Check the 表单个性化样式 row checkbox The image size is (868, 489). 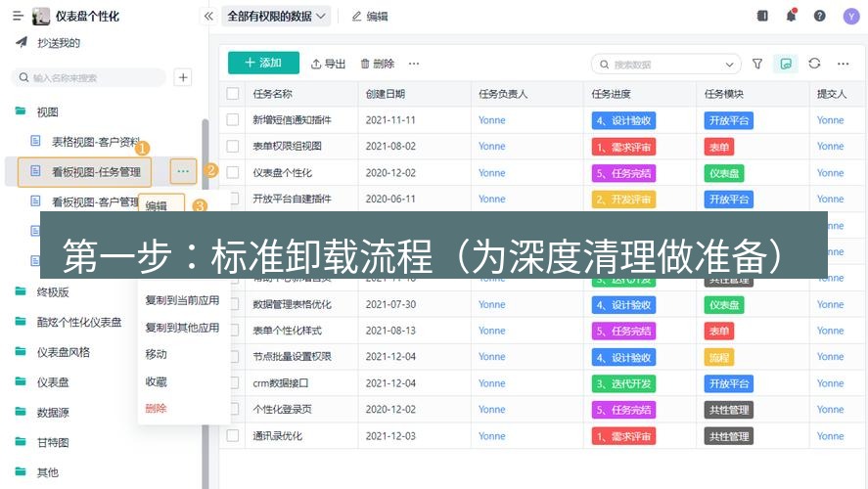coord(235,331)
